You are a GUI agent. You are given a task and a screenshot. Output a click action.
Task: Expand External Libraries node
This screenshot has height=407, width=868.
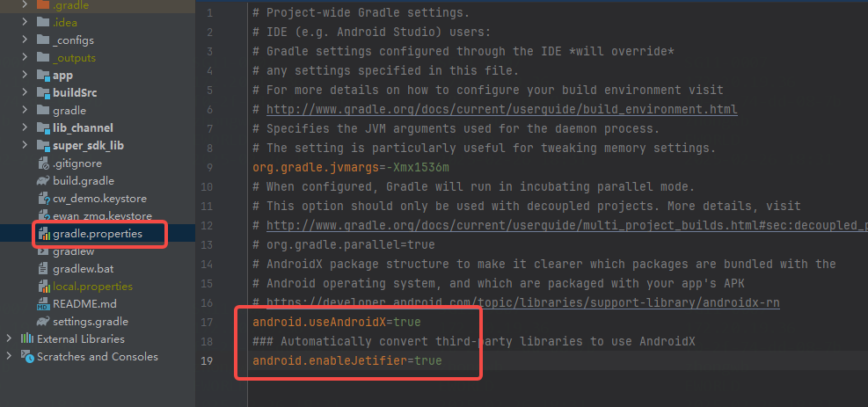8,338
